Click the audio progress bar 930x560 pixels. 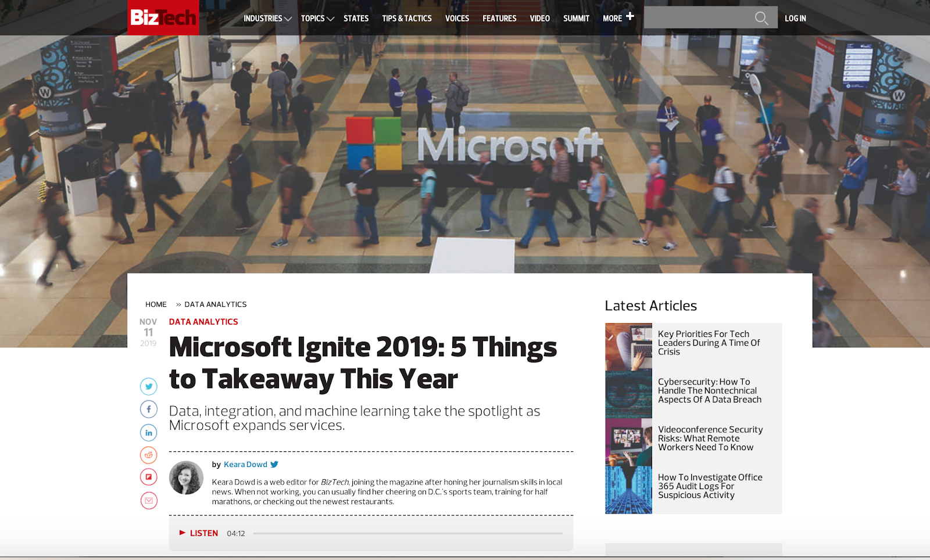tap(408, 533)
